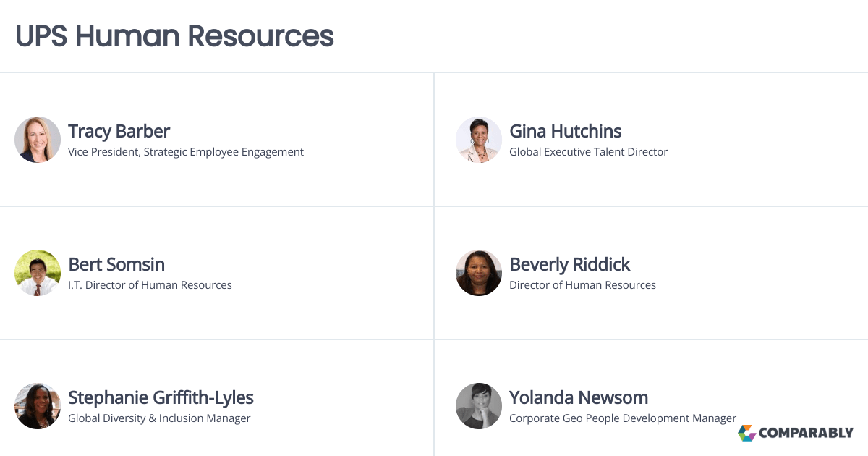Click the Vice President, Strategic Employee Engagement title

point(186,152)
